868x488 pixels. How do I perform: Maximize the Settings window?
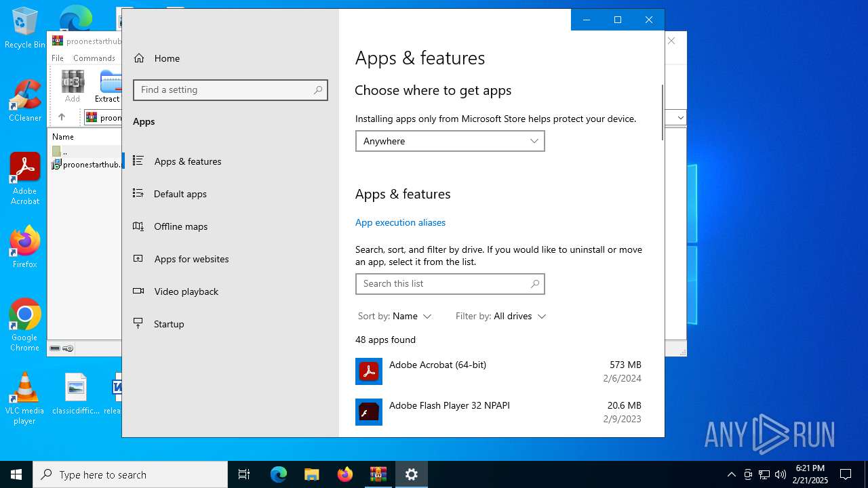point(618,20)
